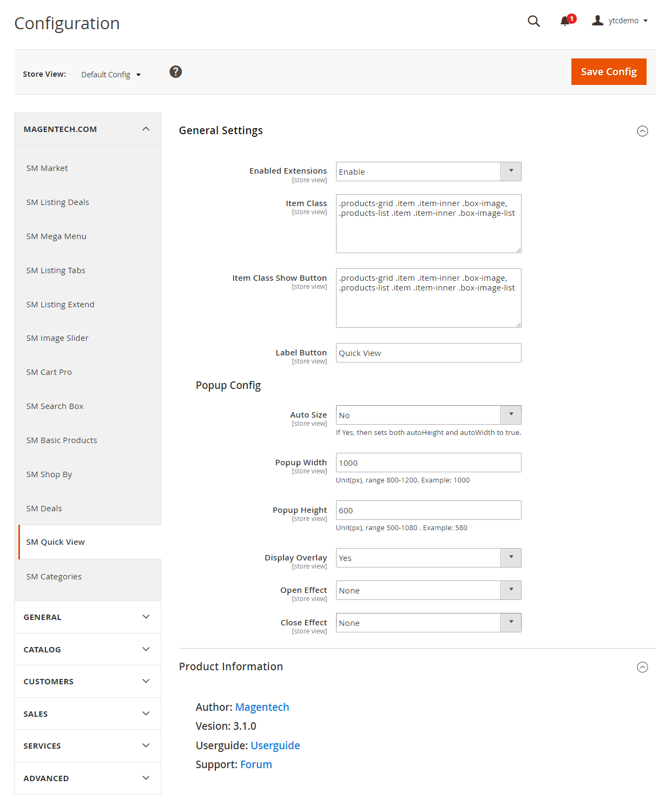Open the Magentech author link

pyautogui.click(x=262, y=707)
